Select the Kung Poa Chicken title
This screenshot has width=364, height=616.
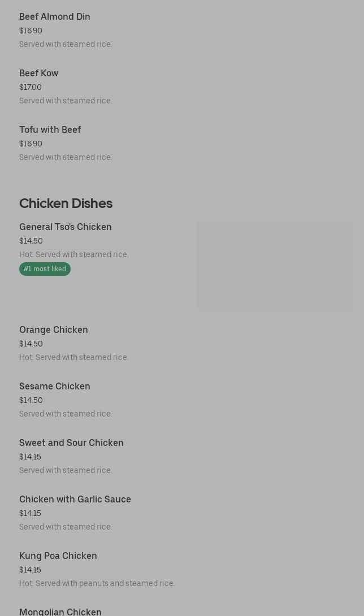point(58,556)
